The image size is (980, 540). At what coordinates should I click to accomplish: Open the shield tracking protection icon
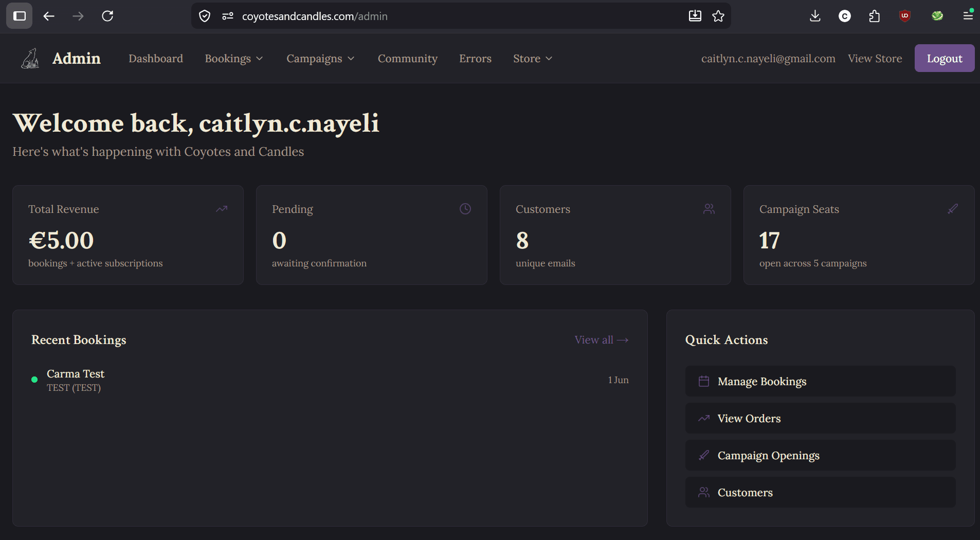pyautogui.click(x=205, y=16)
